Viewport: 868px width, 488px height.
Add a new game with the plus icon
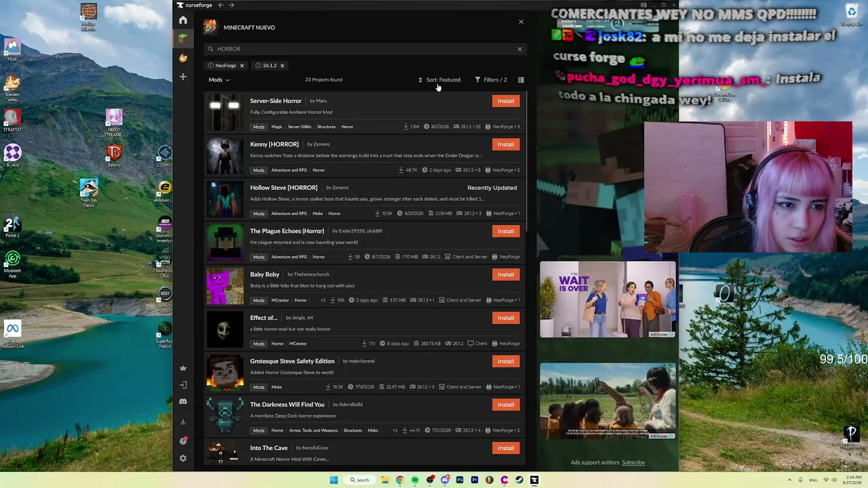click(183, 77)
